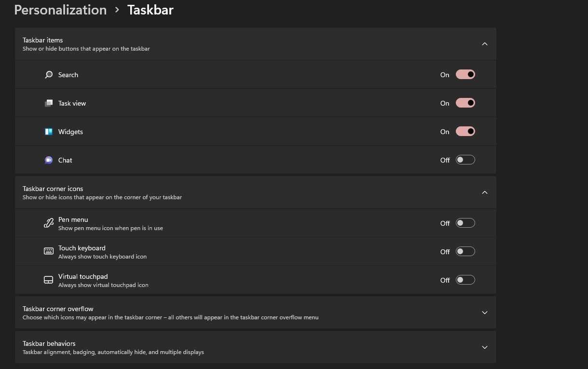Image resolution: width=588 pixels, height=369 pixels.
Task: Click the Taskbar breadcrumb title
Action: (150, 10)
